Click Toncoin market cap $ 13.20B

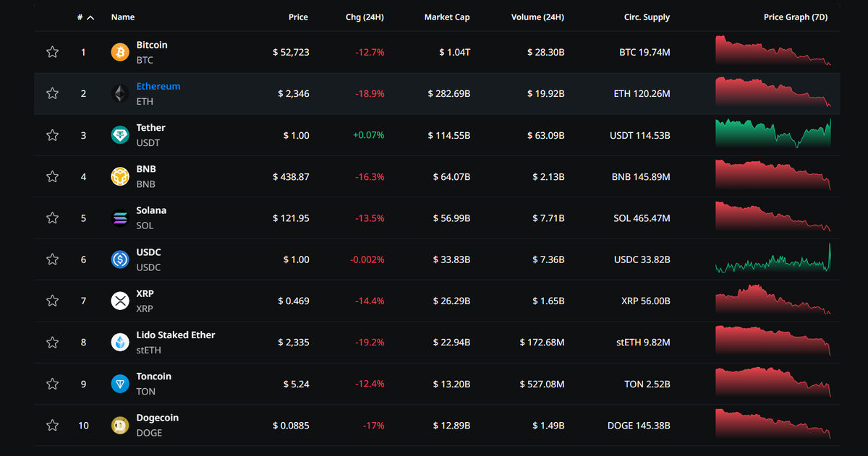pyautogui.click(x=451, y=384)
